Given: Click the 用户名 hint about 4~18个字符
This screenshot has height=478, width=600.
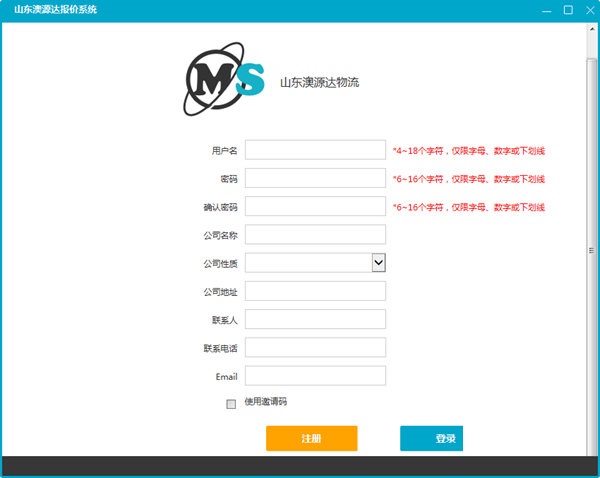Looking at the screenshot, I should [x=469, y=151].
